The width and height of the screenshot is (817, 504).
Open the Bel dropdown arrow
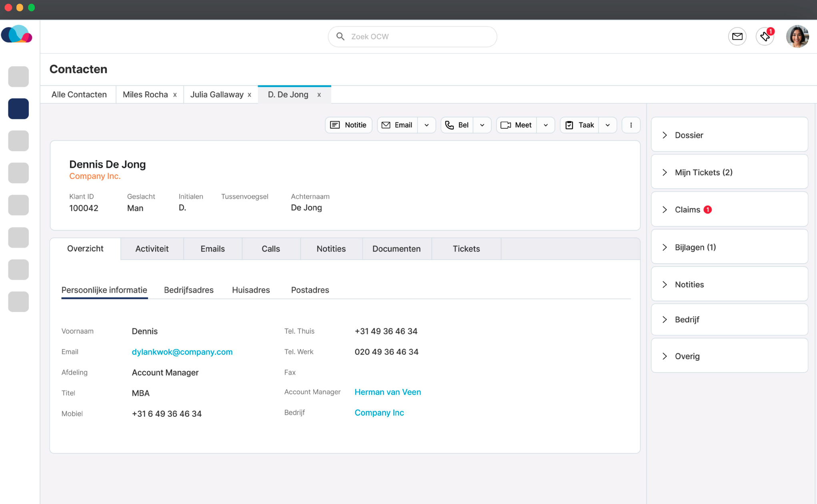pos(482,125)
